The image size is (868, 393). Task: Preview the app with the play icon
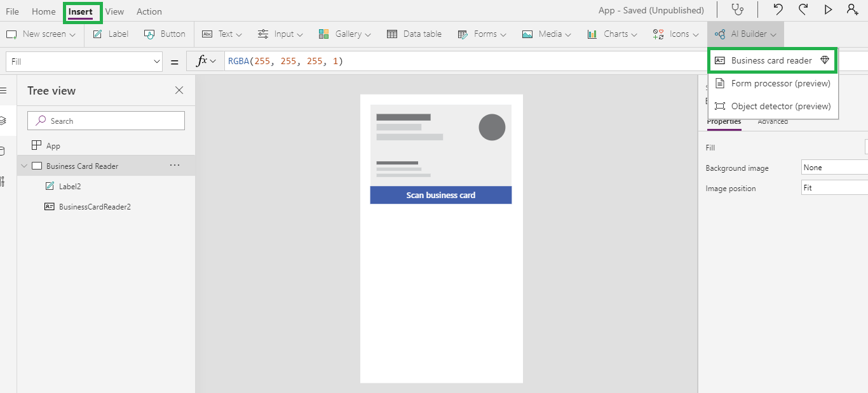coord(827,10)
